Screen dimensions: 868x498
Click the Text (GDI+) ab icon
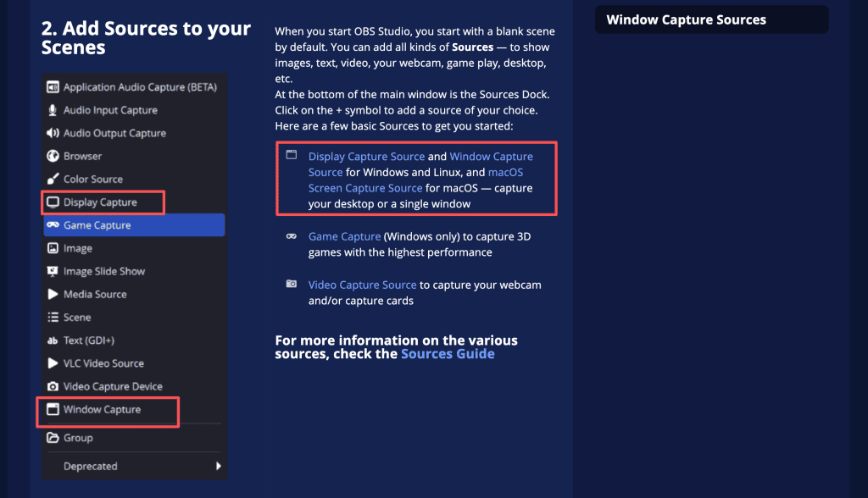[x=53, y=340]
